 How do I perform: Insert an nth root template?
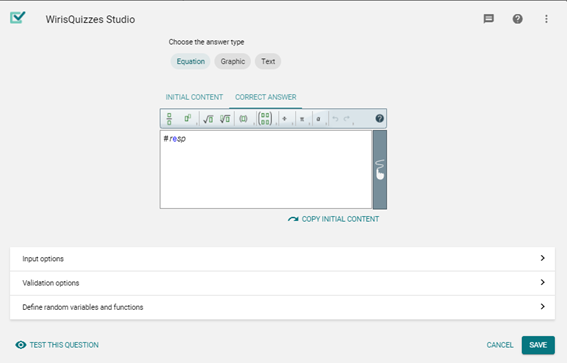coord(225,119)
